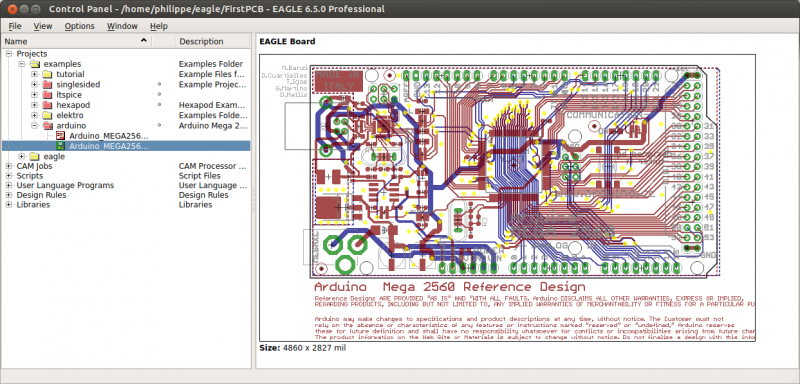Viewport: 800px width, 384px height.
Task: Click the 'CAM Processor ...' description text
Action: (213, 166)
